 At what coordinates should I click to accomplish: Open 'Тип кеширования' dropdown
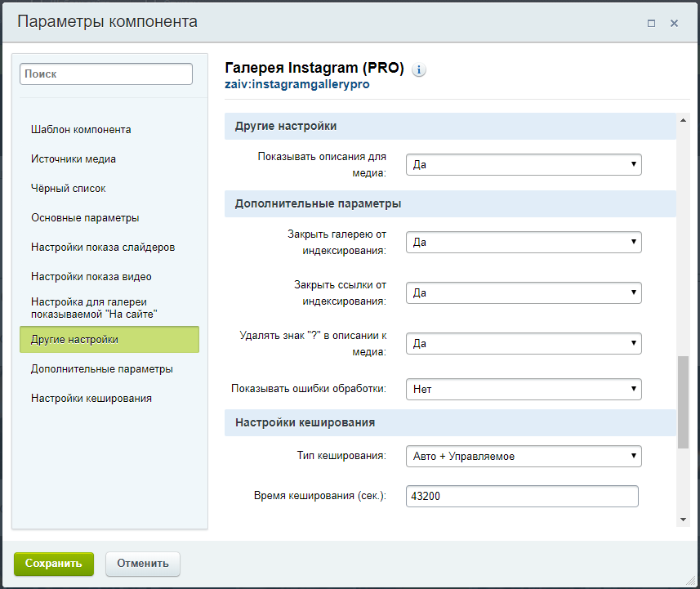pos(523,457)
